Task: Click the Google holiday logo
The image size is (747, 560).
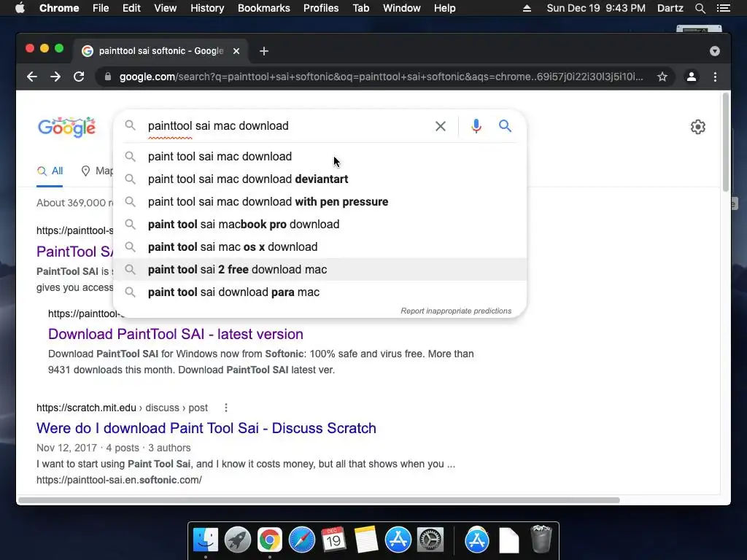Action: (x=66, y=127)
